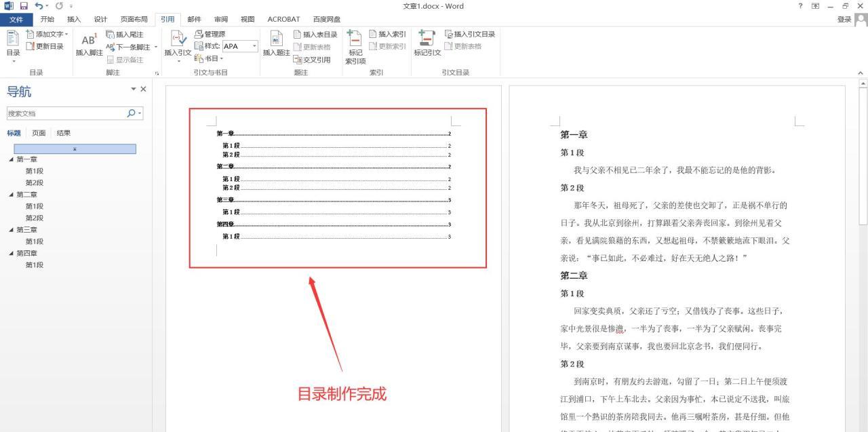Click 第1段 under 第四章 in navigation
The width and height of the screenshot is (868, 432).
pyautogui.click(x=35, y=264)
